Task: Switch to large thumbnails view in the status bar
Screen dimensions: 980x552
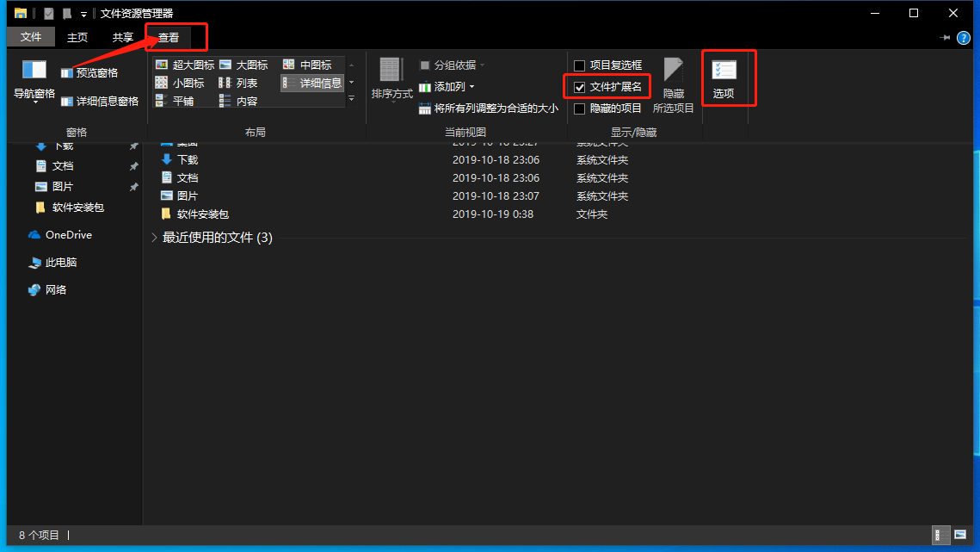Action: click(960, 535)
